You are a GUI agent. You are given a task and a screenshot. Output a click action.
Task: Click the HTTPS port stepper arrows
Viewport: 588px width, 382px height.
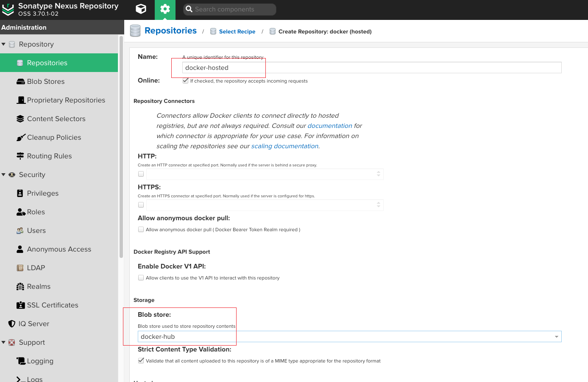tap(379, 205)
